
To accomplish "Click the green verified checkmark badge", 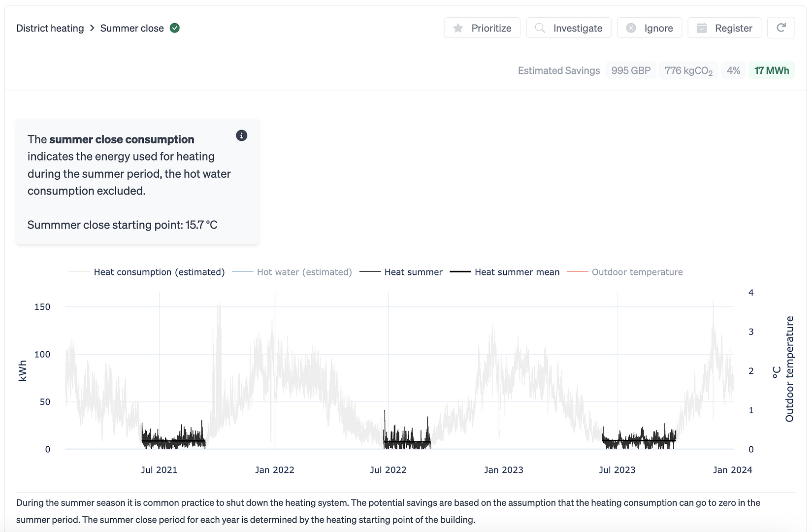I will (x=175, y=28).
